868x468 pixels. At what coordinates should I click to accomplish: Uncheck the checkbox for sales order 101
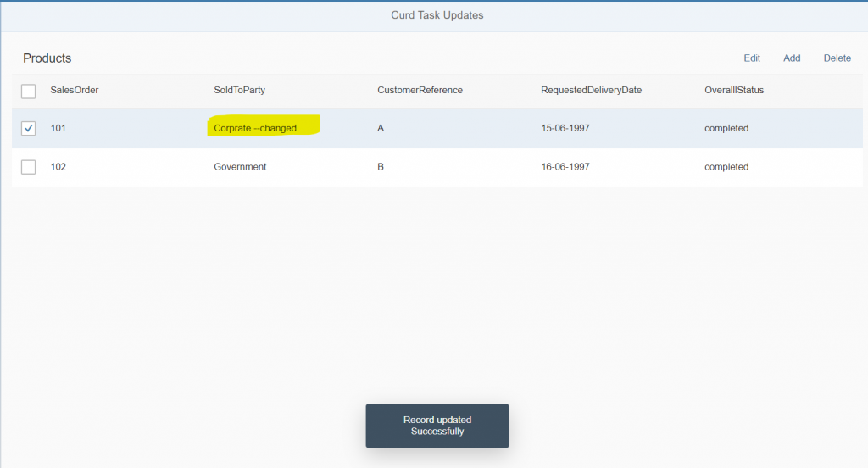28,129
